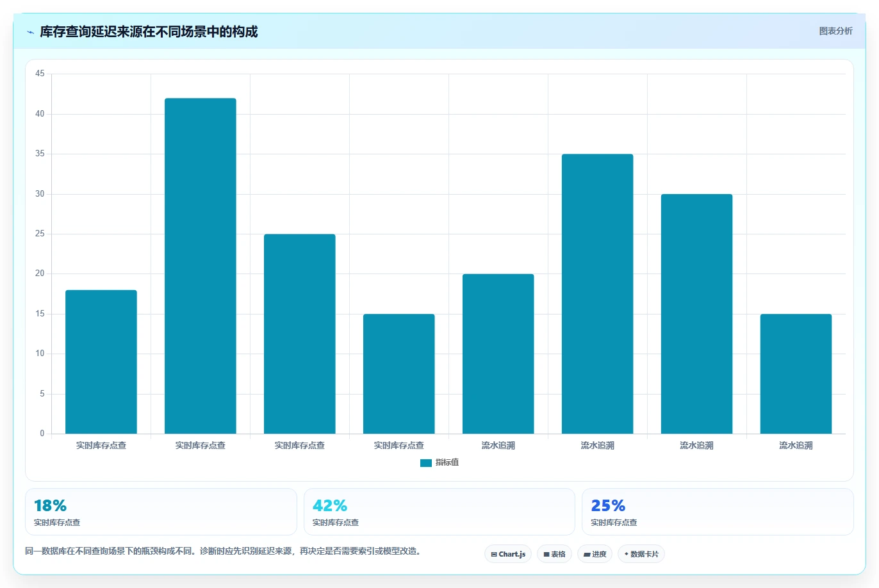
Task: Click the description text starting with 同一数据库
Action: [224, 551]
